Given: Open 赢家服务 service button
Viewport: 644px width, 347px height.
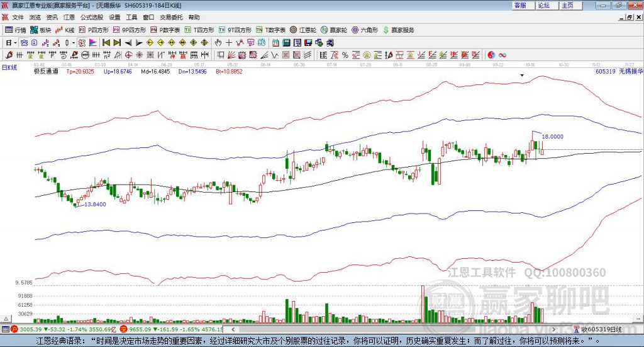Looking at the screenshot, I should click(x=398, y=30).
